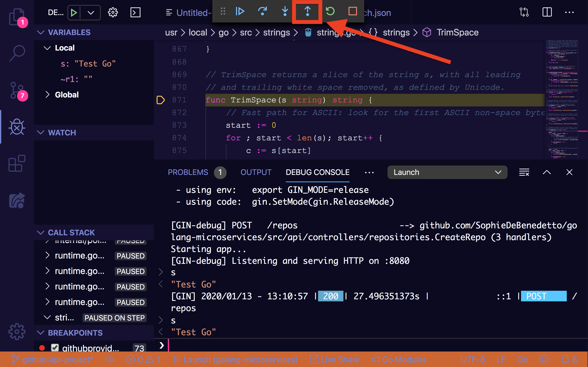Viewport: 588px width, 367px height.
Task: Collapse the Local variables group
Action: [47, 48]
